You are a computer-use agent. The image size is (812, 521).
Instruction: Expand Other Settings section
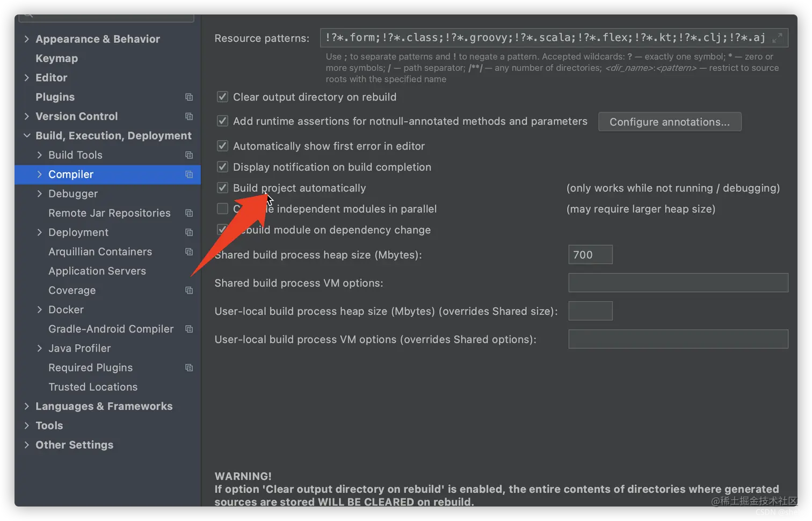click(26, 445)
